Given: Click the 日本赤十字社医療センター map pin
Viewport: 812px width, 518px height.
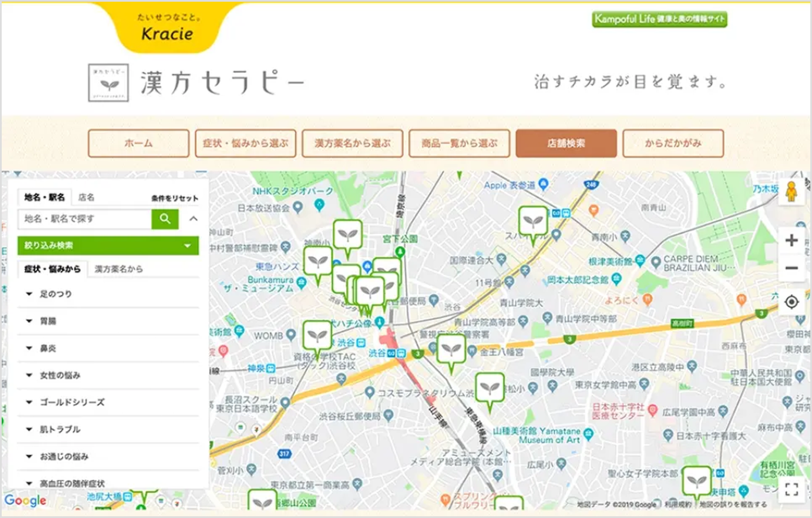Looking at the screenshot, I should tap(652, 410).
